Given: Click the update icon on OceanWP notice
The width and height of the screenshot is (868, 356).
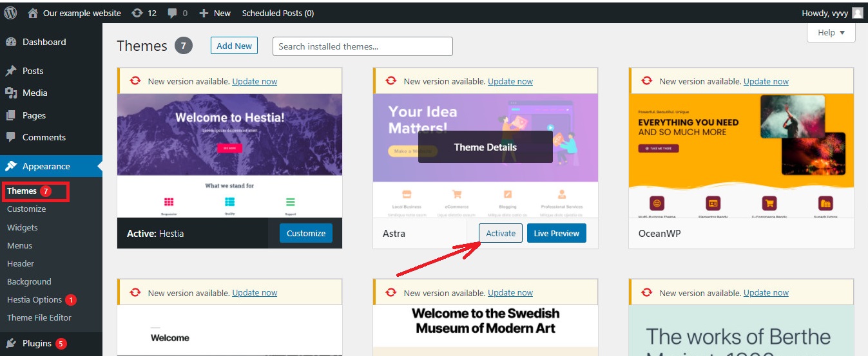Looking at the screenshot, I should (x=647, y=81).
